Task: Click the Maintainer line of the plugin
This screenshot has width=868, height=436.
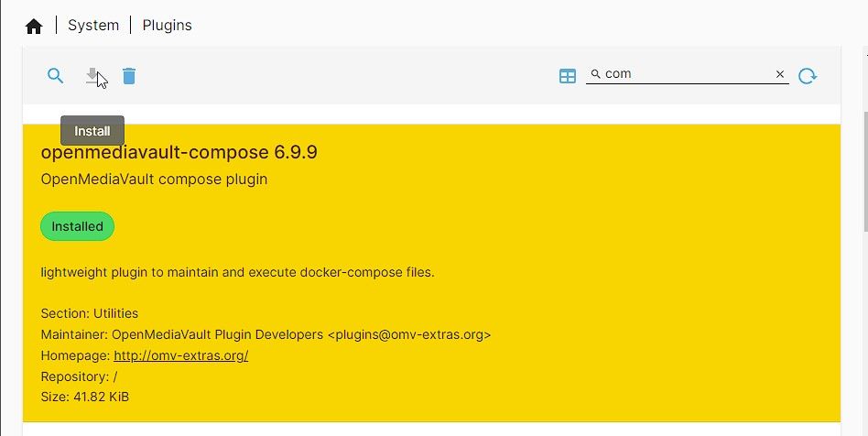Action: tap(266, 334)
